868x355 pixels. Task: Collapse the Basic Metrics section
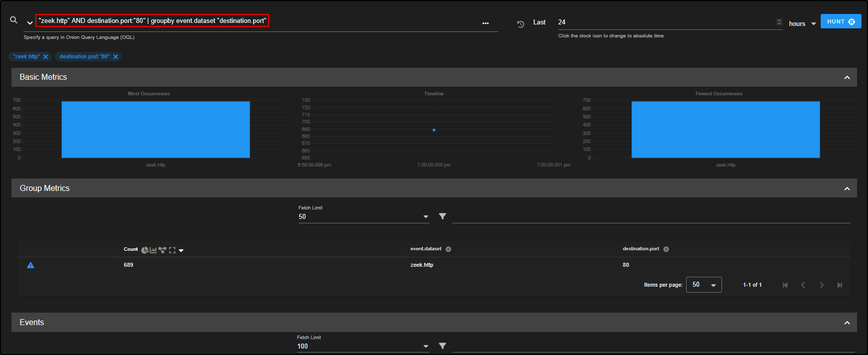tap(847, 78)
